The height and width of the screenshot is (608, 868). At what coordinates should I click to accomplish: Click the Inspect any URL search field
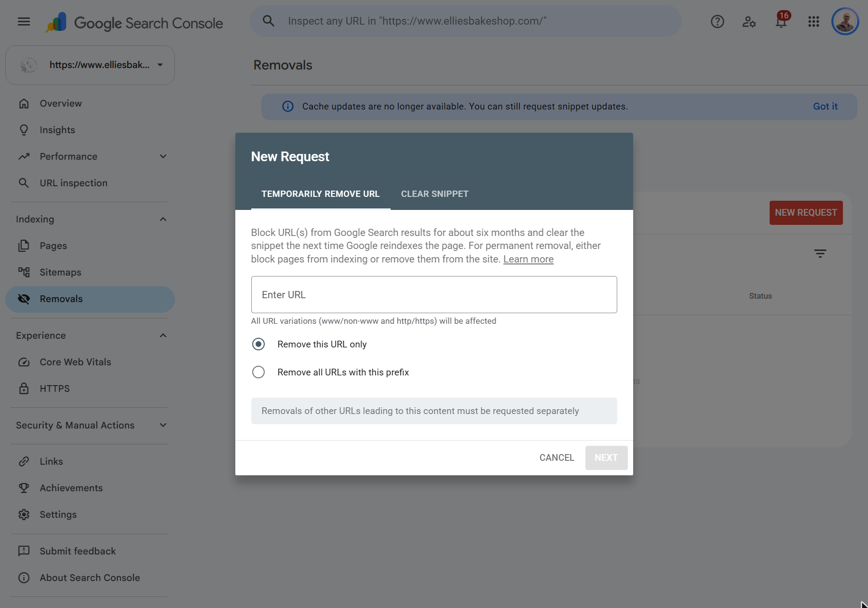(465, 21)
